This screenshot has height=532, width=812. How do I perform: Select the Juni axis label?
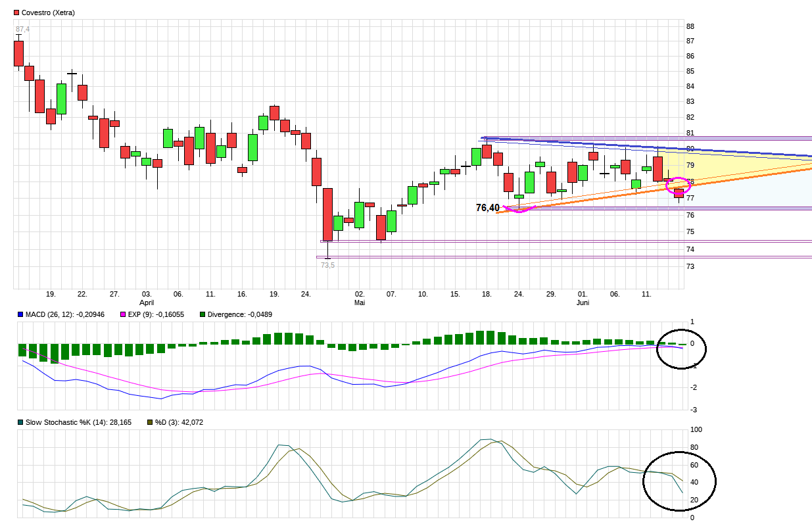click(x=583, y=302)
